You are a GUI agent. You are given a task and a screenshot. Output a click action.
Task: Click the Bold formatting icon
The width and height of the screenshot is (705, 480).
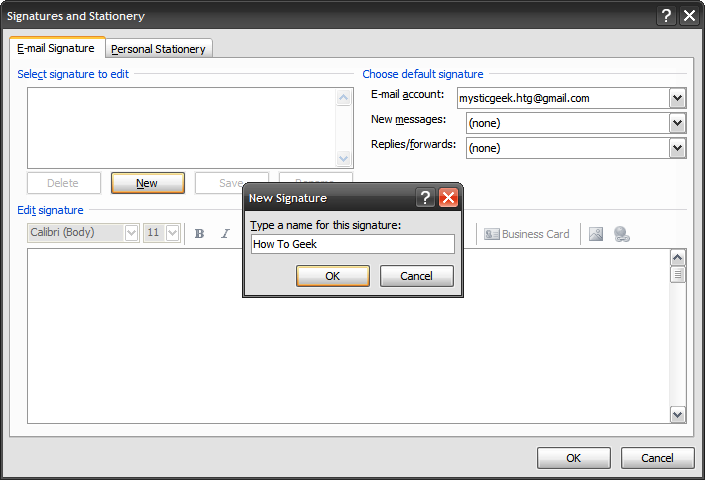(199, 234)
